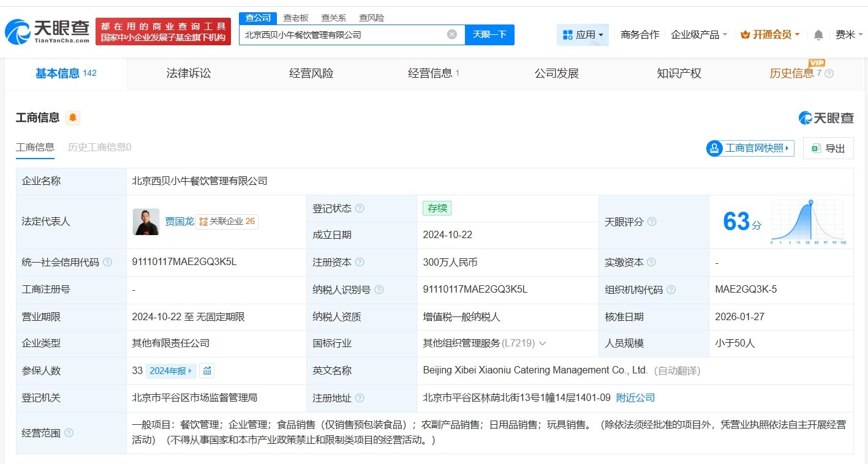The width and height of the screenshot is (868, 464).
Task: Click help icon next to 注册资本
Action: coord(360,262)
